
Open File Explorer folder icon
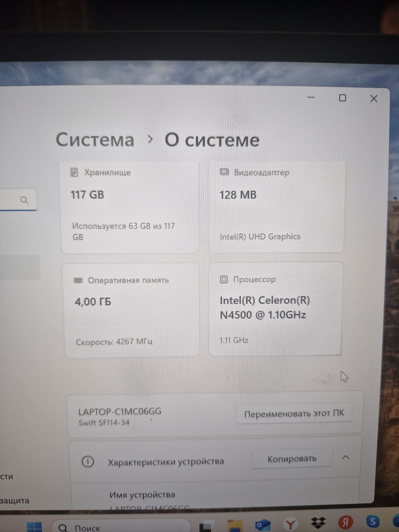point(235,526)
